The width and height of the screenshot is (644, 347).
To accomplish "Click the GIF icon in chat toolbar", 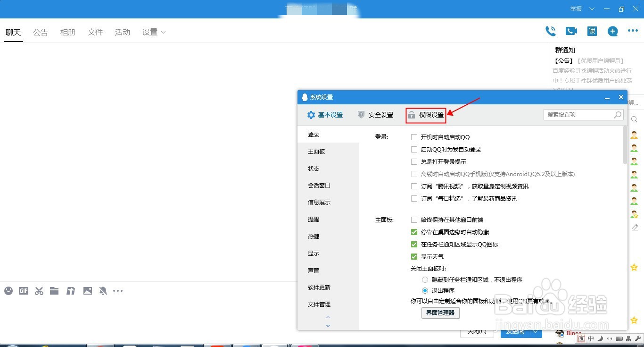I will click(24, 291).
